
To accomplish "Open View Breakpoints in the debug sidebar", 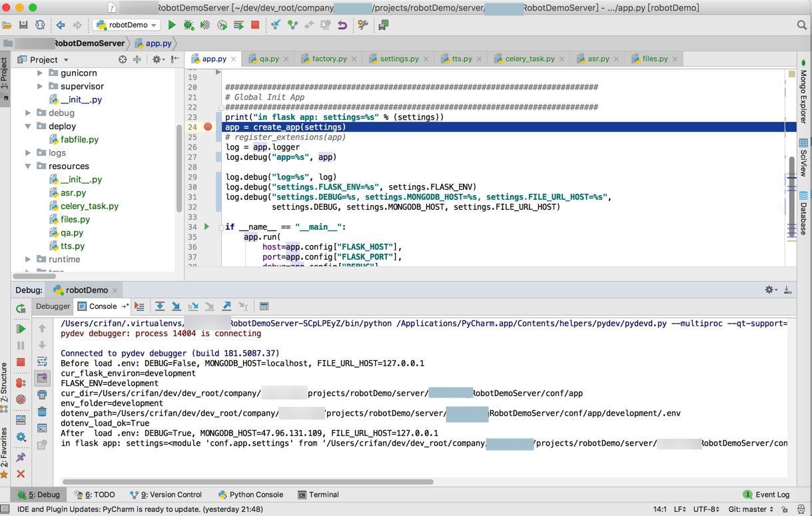I will coord(21,383).
